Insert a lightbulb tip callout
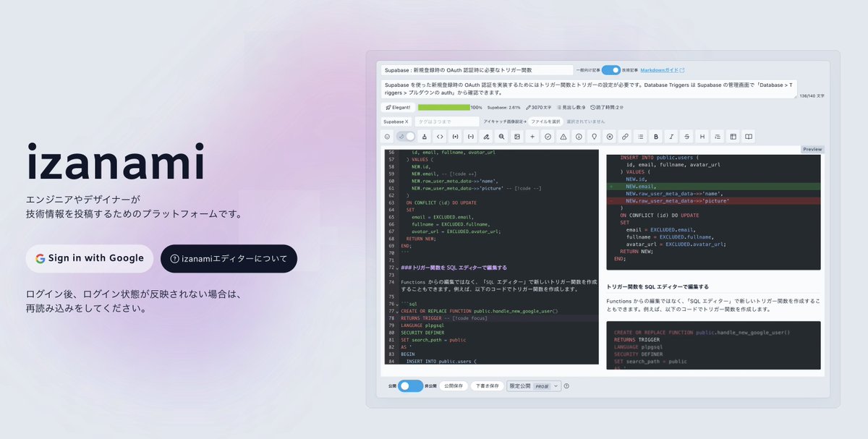868x439 pixels. point(595,136)
